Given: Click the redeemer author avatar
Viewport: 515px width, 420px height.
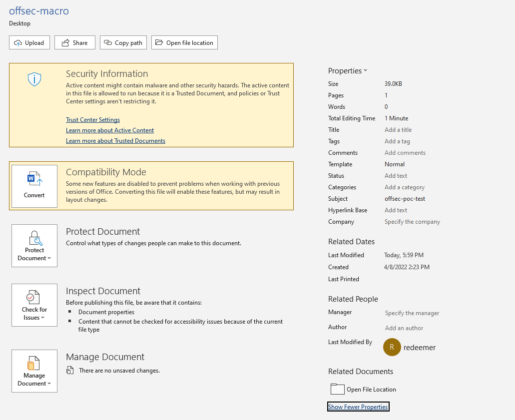Looking at the screenshot, I should click(x=392, y=347).
